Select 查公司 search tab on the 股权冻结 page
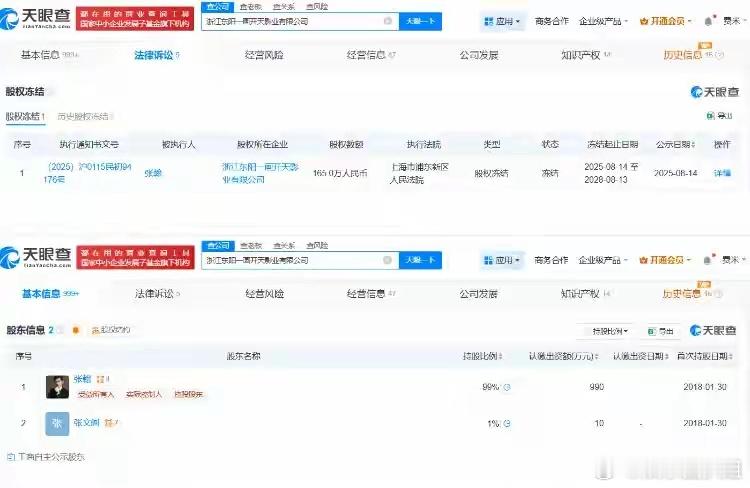 pos(218,7)
